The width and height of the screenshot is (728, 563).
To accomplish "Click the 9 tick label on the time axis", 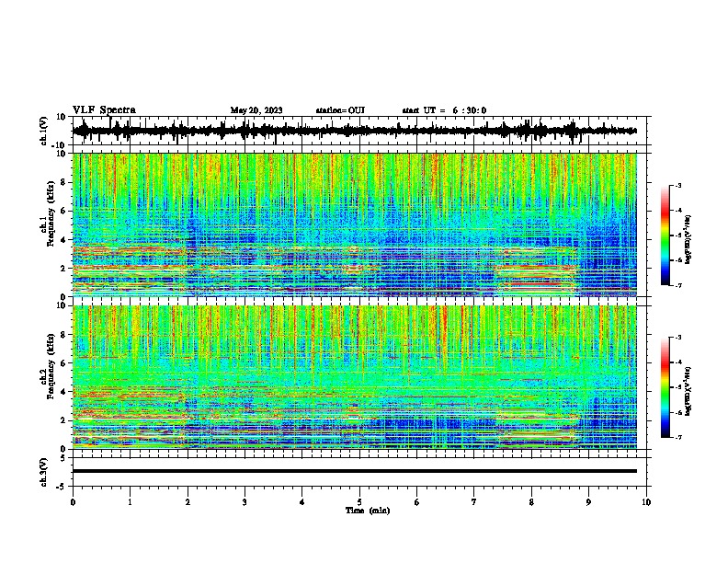I will tap(588, 502).
